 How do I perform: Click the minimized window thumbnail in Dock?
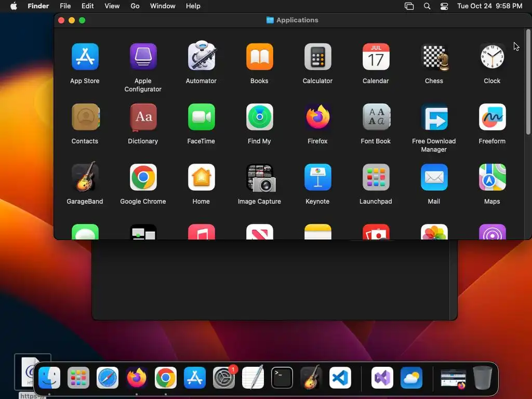click(454, 378)
